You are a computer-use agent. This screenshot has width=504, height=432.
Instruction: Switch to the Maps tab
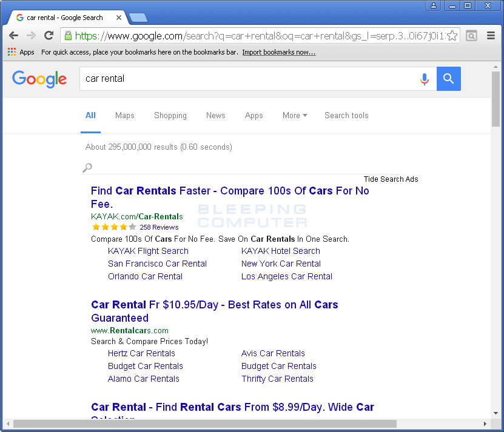point(125,115)
